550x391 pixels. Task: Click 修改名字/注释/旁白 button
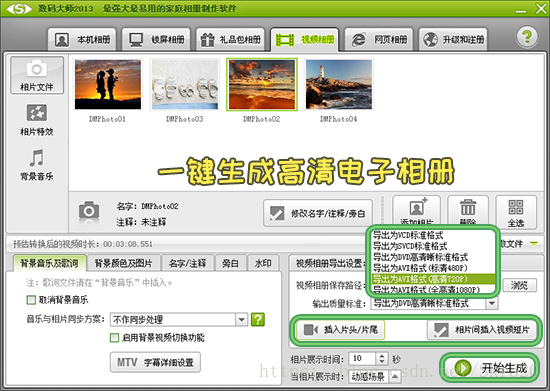(x=318, y=213)
